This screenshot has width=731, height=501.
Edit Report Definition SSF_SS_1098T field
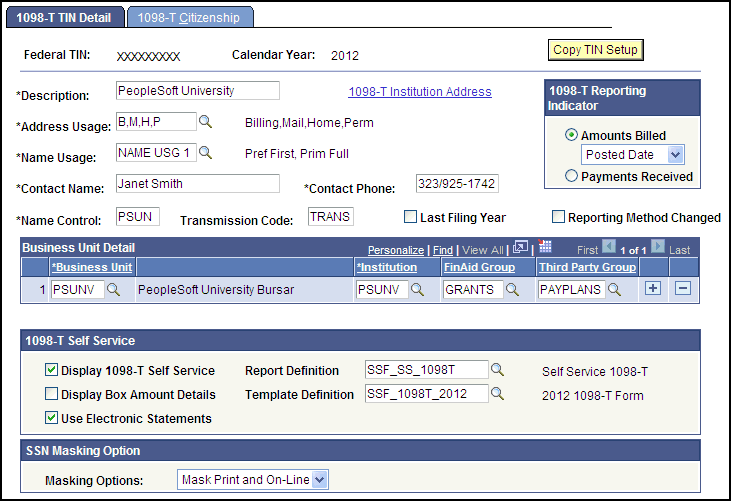[x=427, y=370]
